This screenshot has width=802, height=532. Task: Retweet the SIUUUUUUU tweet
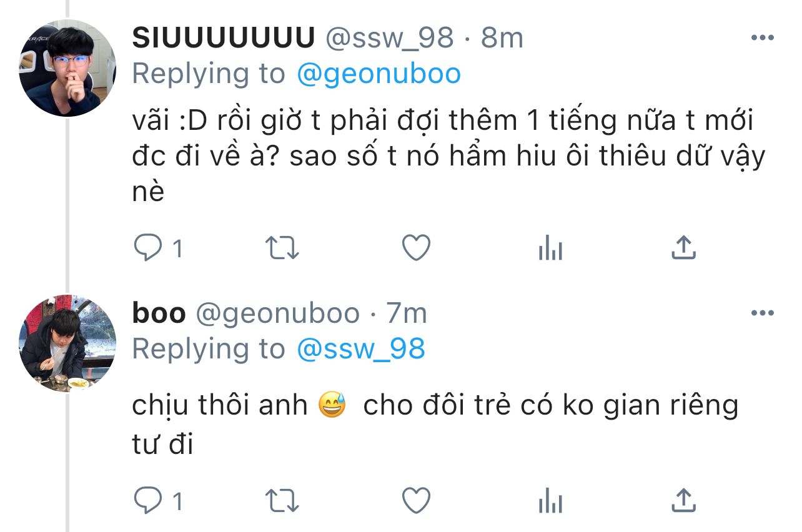click(283, 249)
